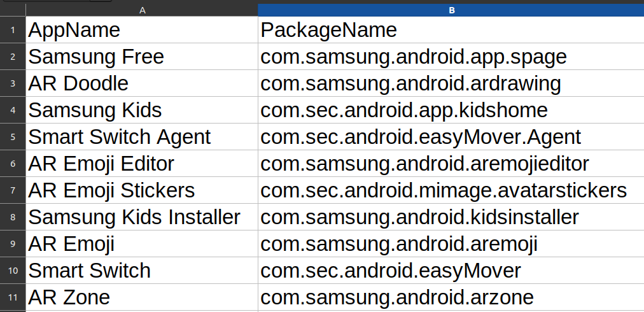Click the com.samsung.android.arzone cell
The height and width of the screenshot is (312, 644).
pyautogui.click(x=451, y=297)
